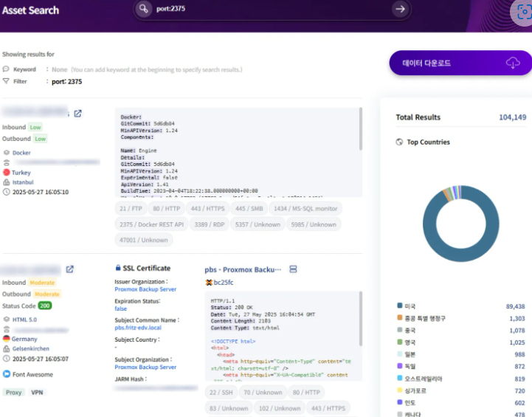Select the 80 / HTTP chip in Turkey result
532x417 pixels.
click(166, 208)
